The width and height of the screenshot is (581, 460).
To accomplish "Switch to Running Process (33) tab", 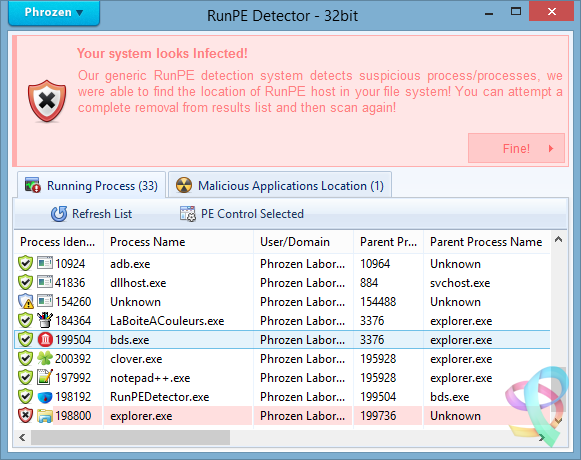I will [91, 185].
